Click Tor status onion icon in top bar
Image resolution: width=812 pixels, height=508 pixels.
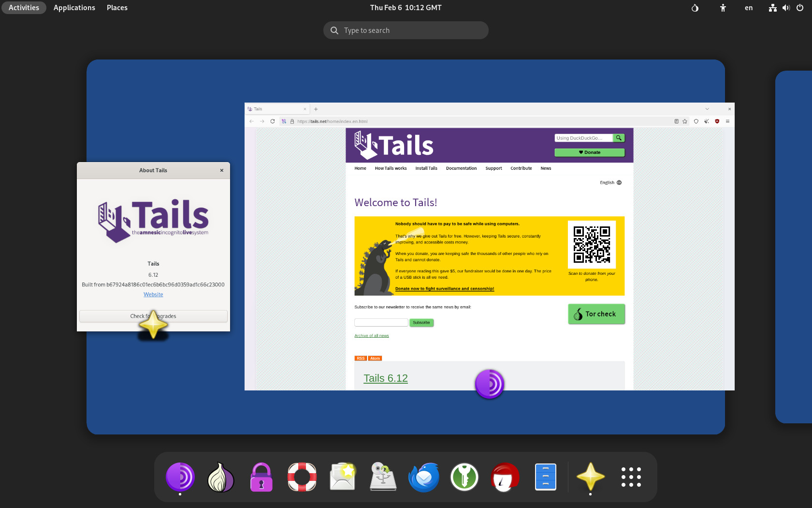695,8
